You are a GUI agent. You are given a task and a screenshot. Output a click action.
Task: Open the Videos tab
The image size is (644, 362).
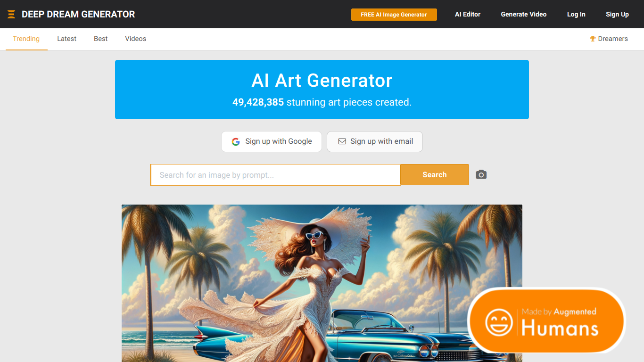[x=136, y=39]
